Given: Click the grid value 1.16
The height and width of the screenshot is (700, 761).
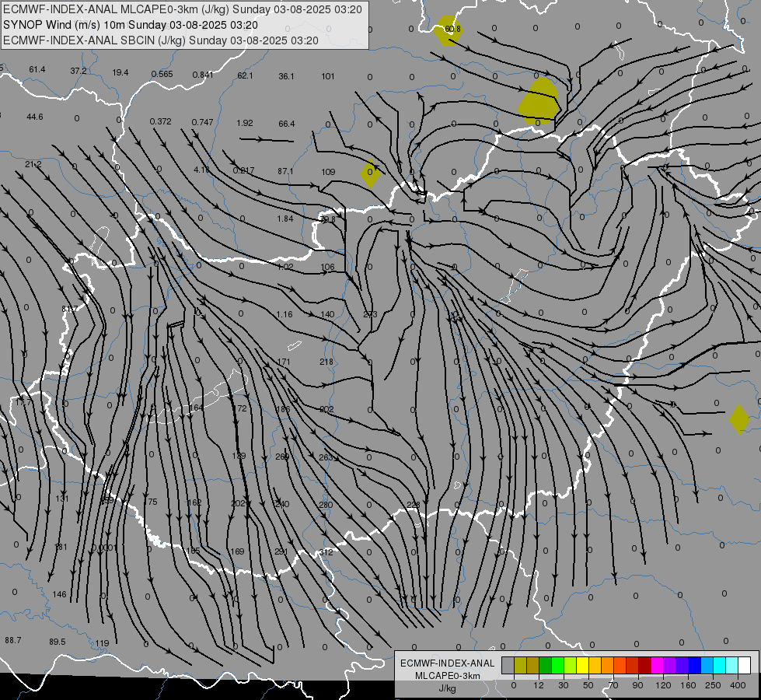Looking at the screenshot, I should 285,314.
